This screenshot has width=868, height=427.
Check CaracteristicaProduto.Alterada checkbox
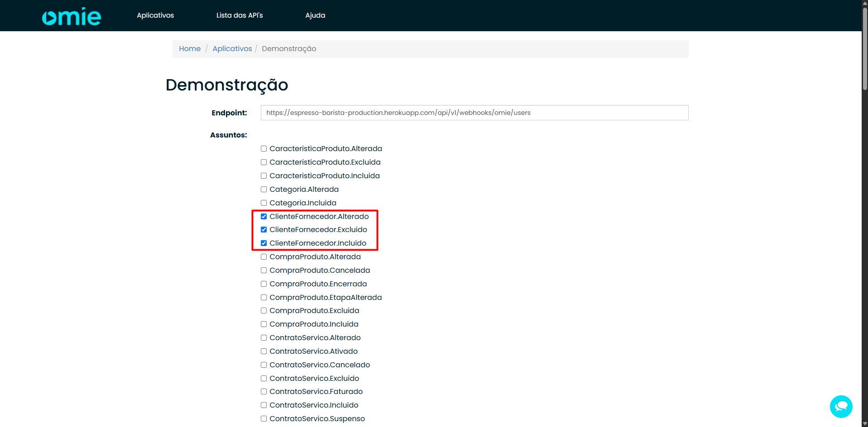[x=264, y=149]
